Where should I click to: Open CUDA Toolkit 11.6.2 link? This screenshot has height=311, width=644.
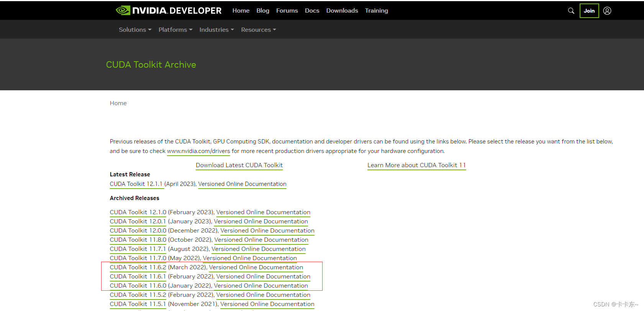point(138,267)
